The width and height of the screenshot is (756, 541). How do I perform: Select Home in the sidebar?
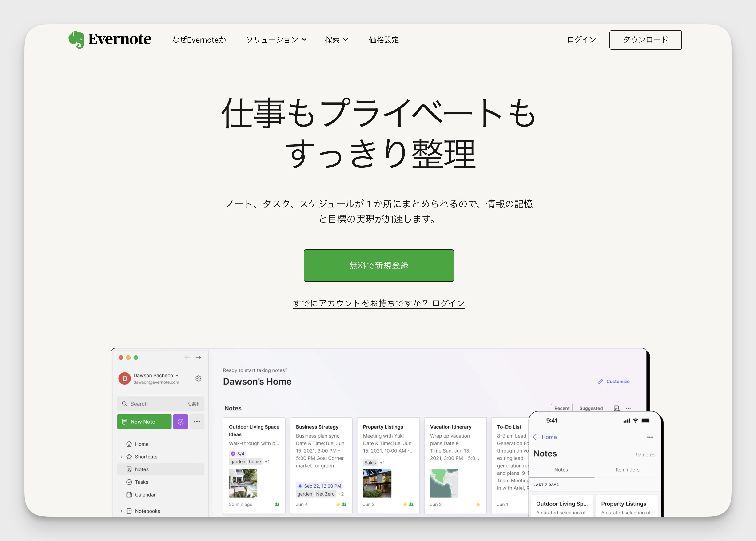pos(160,444)
